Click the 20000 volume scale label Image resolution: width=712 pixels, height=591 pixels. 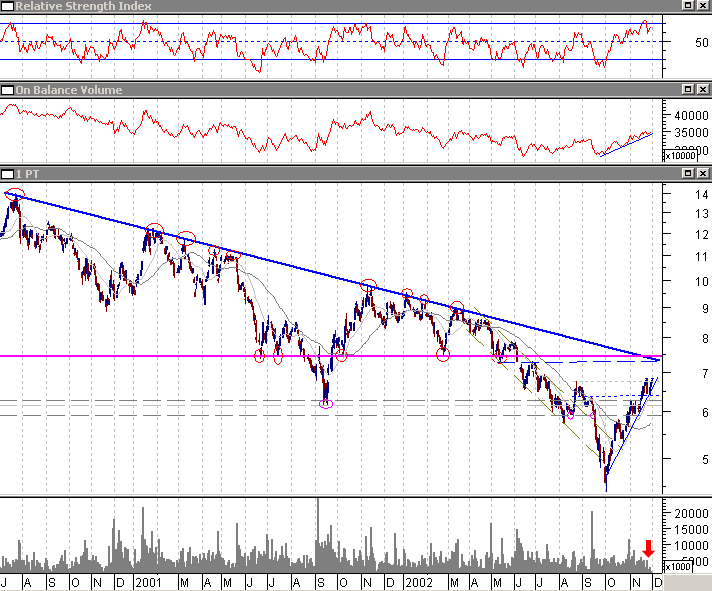tap(691, 513)
